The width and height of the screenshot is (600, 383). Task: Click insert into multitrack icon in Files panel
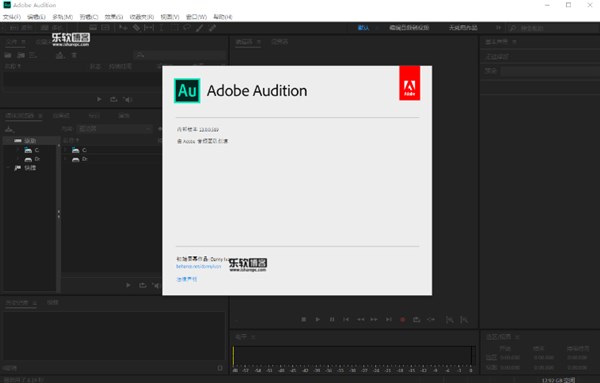(x=60, y=55)
